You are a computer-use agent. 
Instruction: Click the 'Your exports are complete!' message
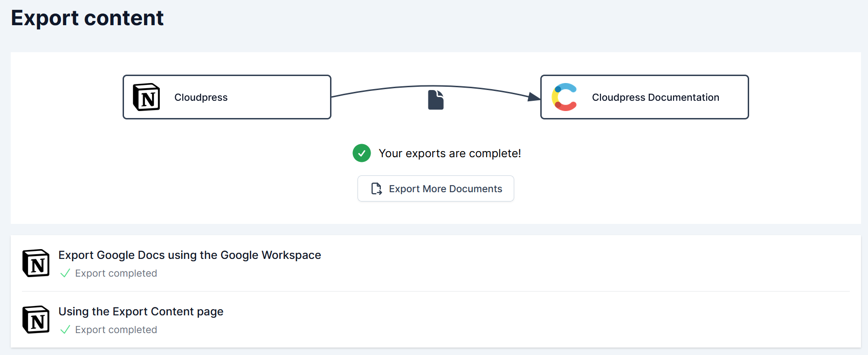[450, 153]
